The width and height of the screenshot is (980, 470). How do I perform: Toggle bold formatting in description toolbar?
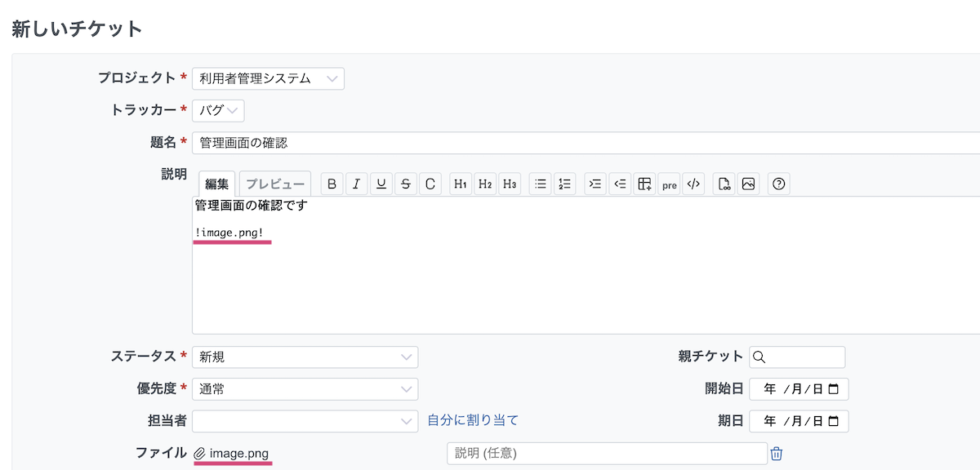[x=332, y=184]
